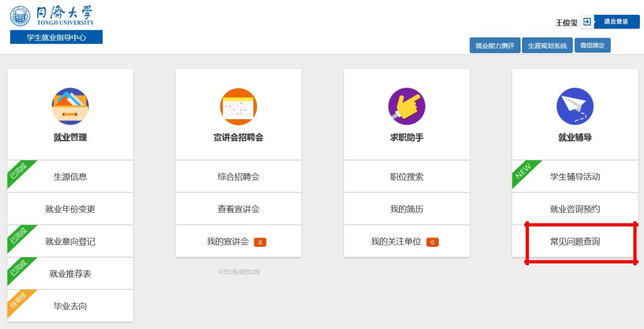Viewport: 644px width, 329px height.
Task: Open the 生源信息 menu entry
Action: click(x=70, y=176)
